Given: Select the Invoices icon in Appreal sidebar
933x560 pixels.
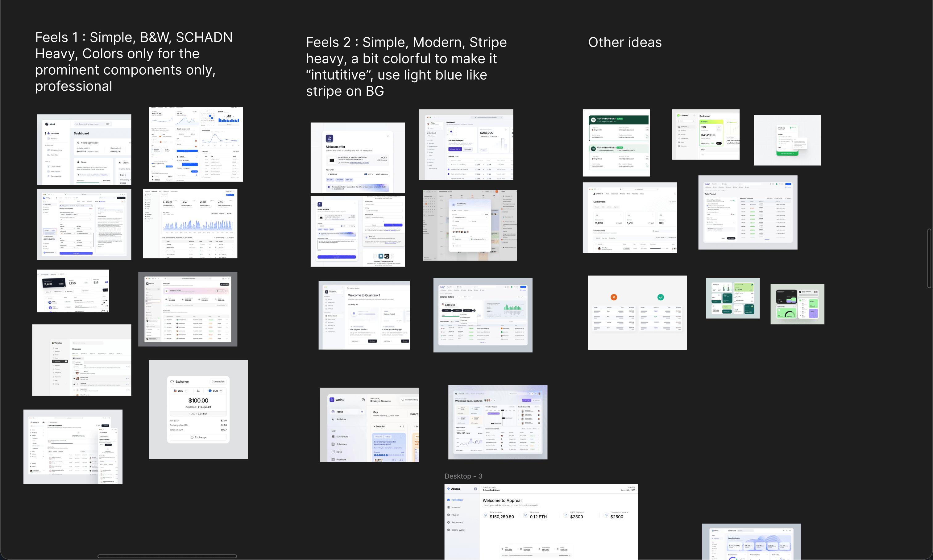Looking at the screenshot, I should [x=449, y=507].
